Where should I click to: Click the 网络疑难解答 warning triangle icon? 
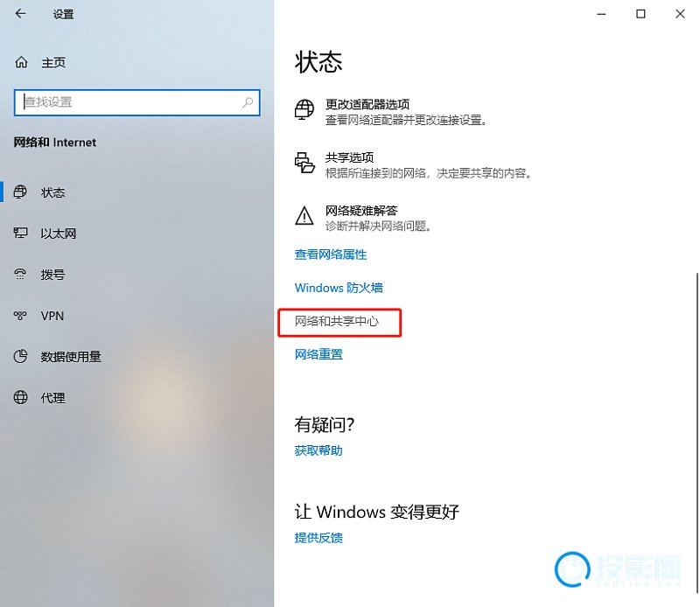tap(304, 215)
